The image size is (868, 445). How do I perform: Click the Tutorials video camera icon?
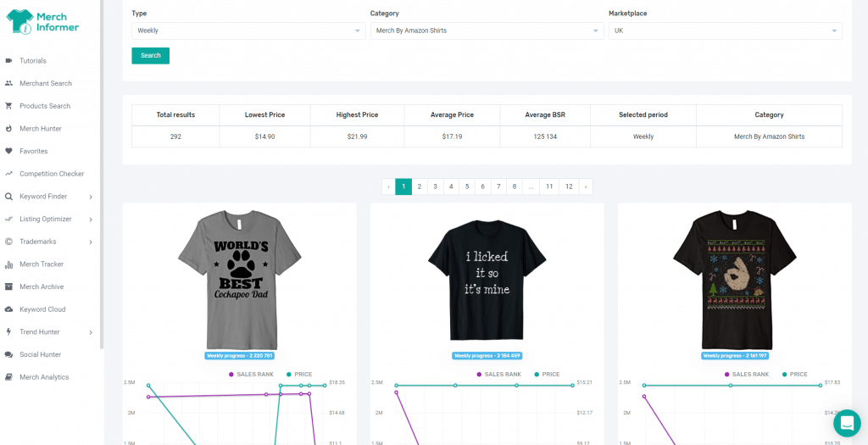[8, 60]
